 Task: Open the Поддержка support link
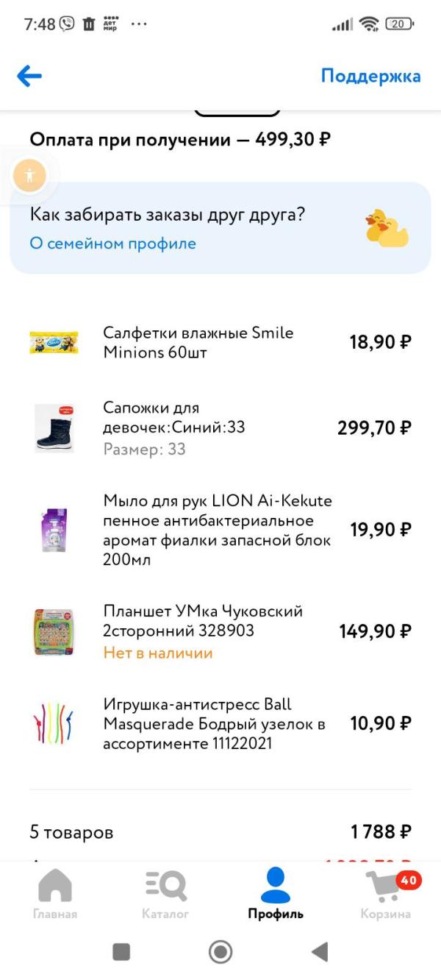pyautogui.click(x=370, y=76)
